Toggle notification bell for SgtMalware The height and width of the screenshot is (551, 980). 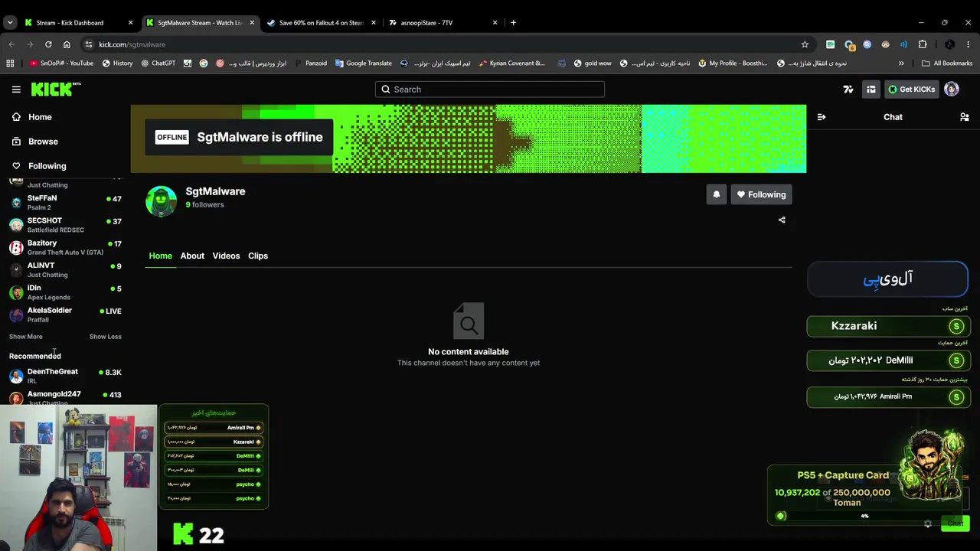click(x=717, y=194)
